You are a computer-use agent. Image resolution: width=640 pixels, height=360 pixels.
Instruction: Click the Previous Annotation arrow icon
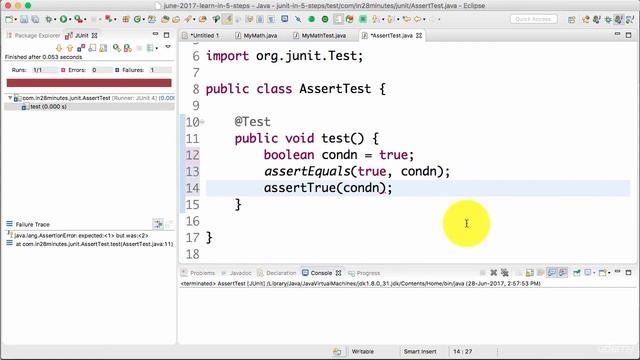[x=390, y=19]
